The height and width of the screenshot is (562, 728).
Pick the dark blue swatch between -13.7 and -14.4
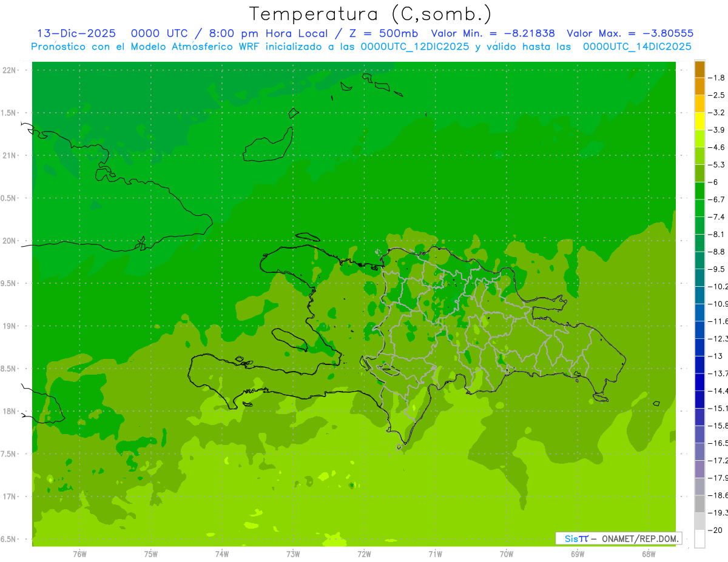pyautogui.click(x=699, y=382)
